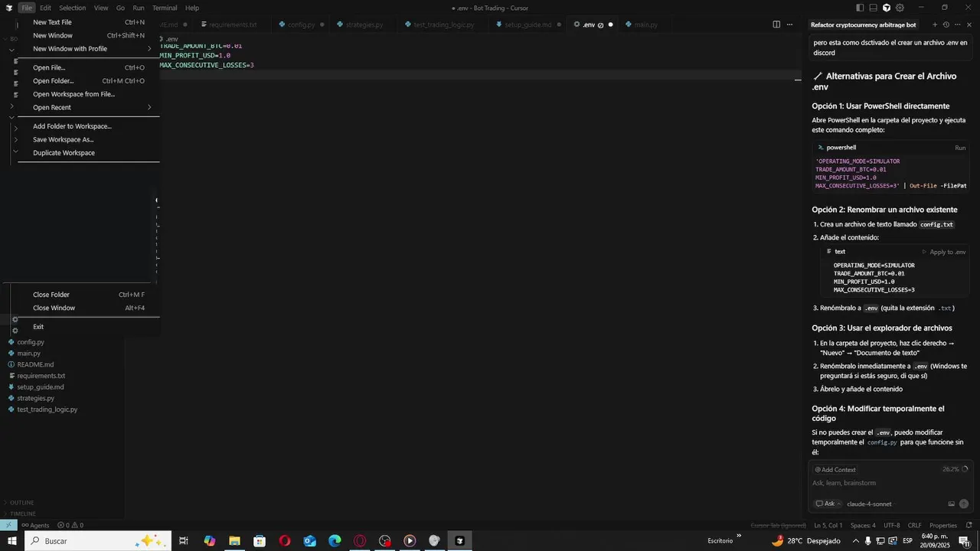Click context usage 26.2% indicator
Viewport: 980px width, 551px height.
click(x=955, y=469)
